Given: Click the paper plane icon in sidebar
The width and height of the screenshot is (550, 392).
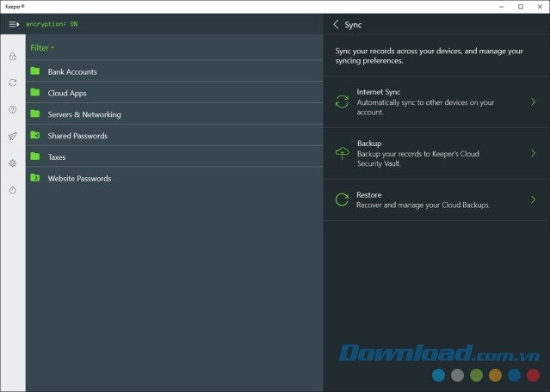Looking at the screenshot, I should coord(12,137).
